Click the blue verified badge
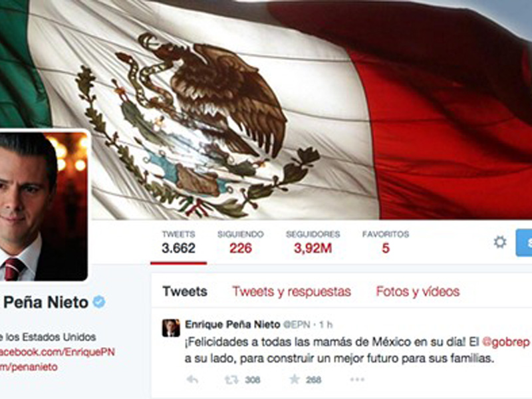 99,302
